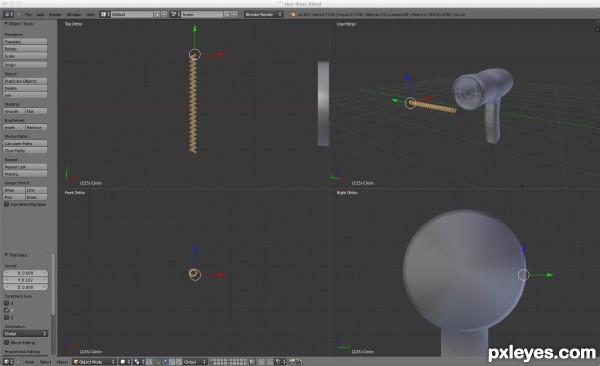Open the File menu
The width and height of the screenshot is (600, 366).
(28, 14)
